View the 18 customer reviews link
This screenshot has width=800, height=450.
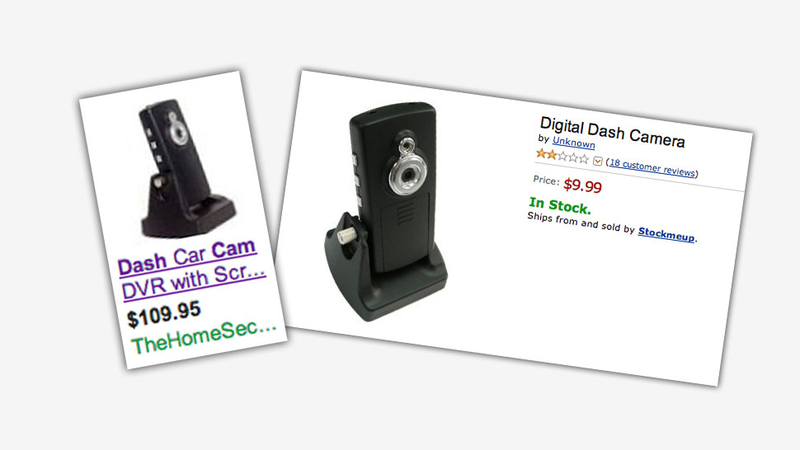(x=652, y=167)
